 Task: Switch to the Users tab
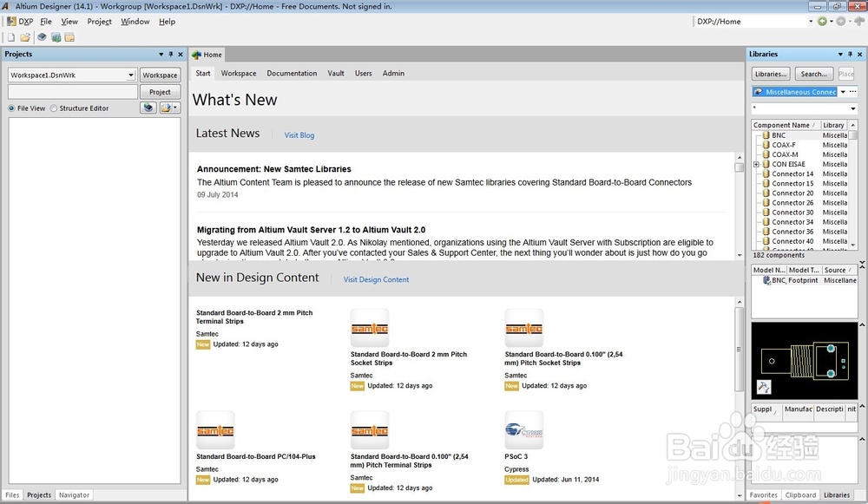[x=363, y=73]
